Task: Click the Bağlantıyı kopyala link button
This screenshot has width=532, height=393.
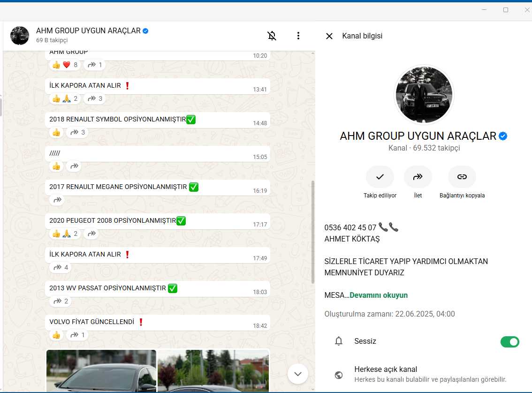Action: [x=462, y=177]
